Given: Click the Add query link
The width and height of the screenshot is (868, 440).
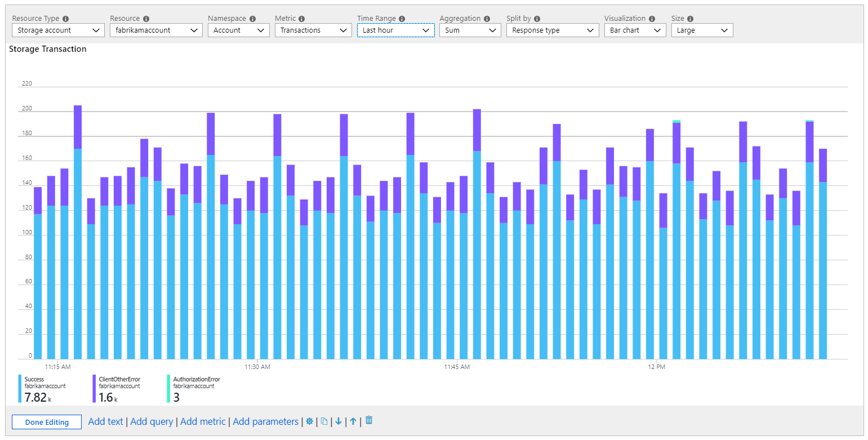Looking at the screenshot, I should point(152,421).
